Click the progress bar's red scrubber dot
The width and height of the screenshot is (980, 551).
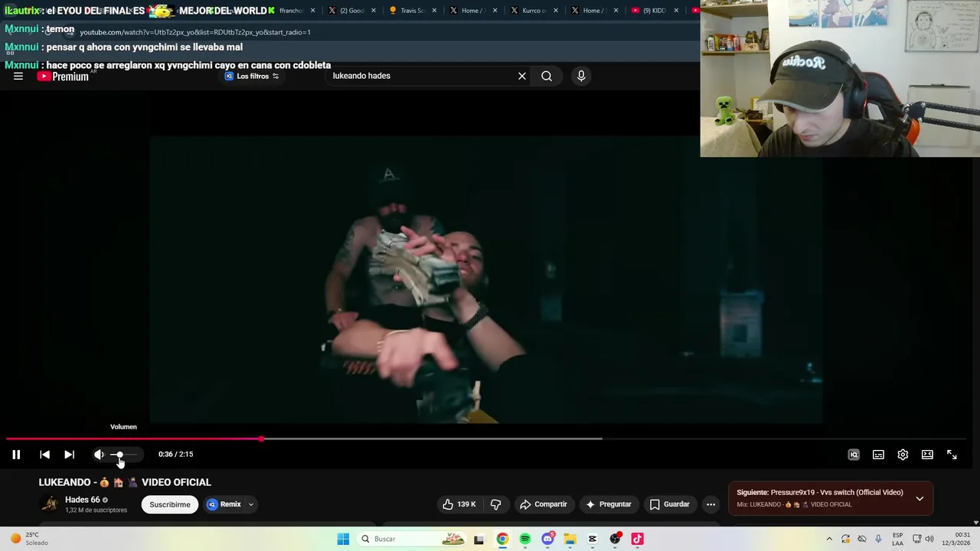point(262,439)
